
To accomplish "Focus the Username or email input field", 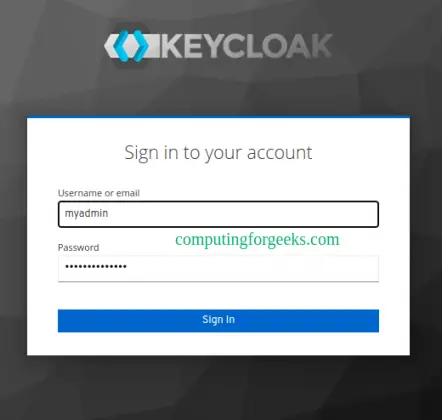I will coord(218,214).
